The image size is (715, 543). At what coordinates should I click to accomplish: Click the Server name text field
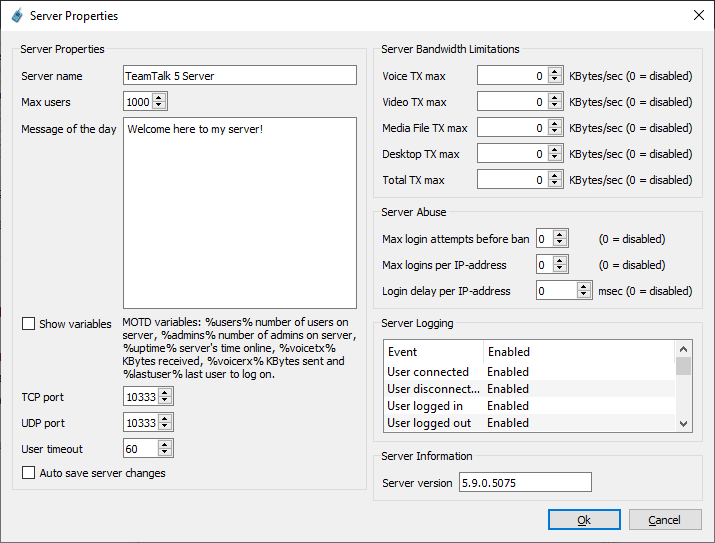(x=239, y=76)
